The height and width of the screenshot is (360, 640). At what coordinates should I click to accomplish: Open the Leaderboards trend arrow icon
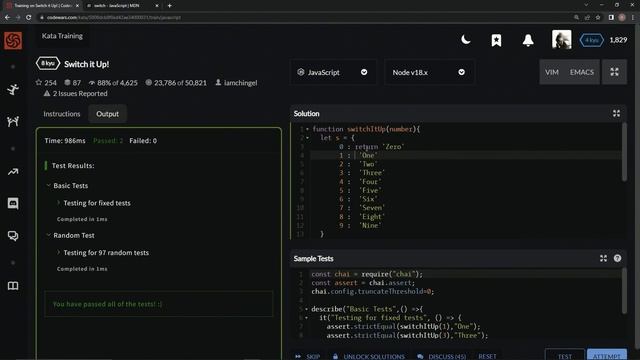point(13,172)
